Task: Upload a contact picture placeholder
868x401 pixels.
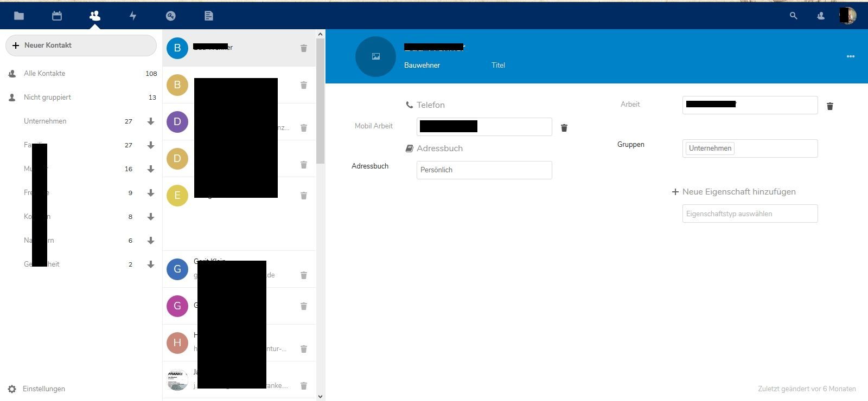Action: tap(375, 56)
